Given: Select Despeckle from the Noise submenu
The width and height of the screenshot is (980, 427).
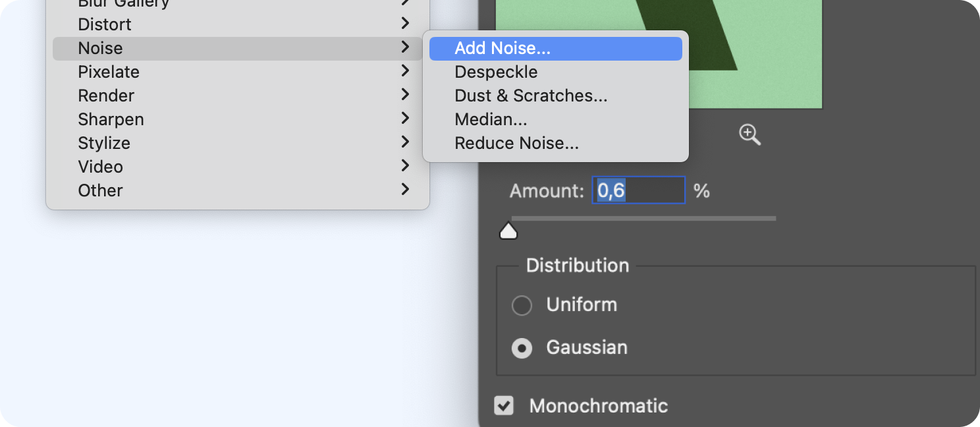Looking at the screenshot, I should tap(495, 72).
